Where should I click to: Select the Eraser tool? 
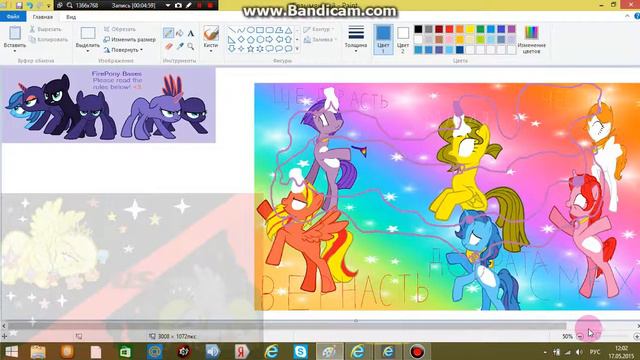click(x=168, y=47)
